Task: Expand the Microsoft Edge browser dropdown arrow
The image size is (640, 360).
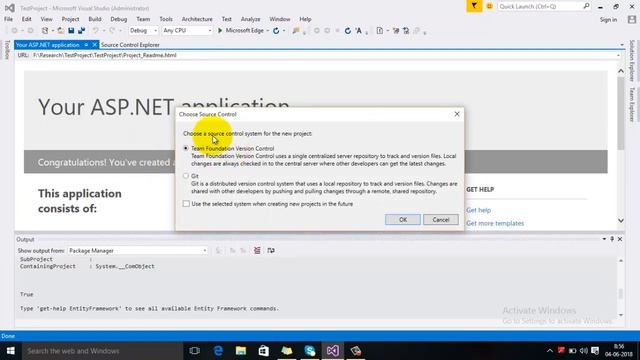Action: (x=268, y=31)
